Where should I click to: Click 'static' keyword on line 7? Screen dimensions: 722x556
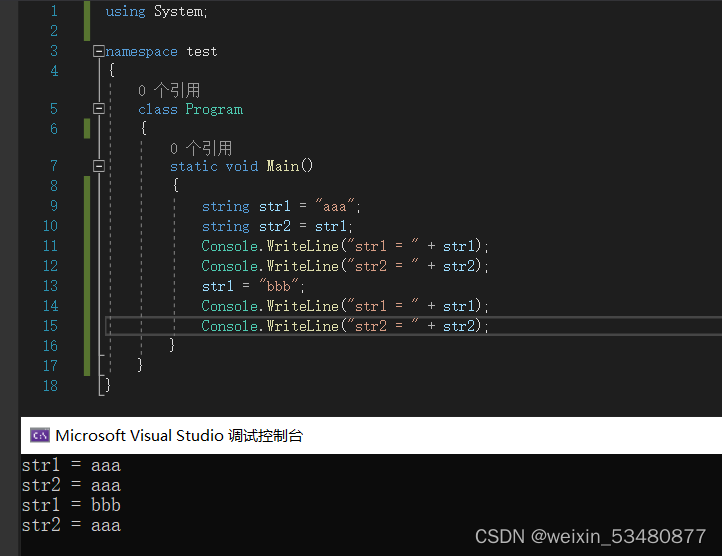coord(193,166)
